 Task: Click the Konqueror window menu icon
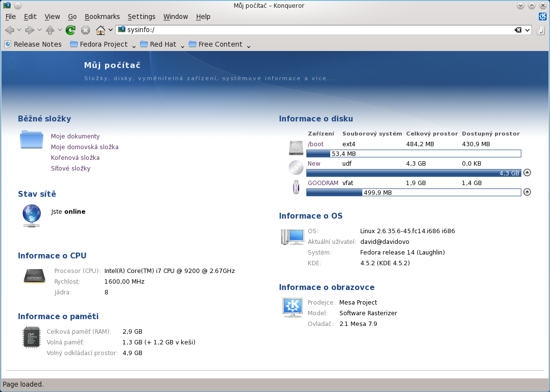7,5
